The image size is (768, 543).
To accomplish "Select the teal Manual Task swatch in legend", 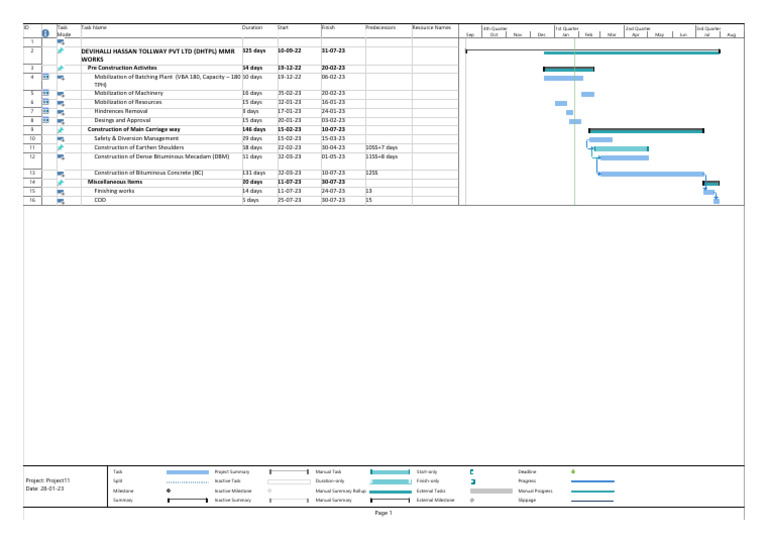I will 390,472.
